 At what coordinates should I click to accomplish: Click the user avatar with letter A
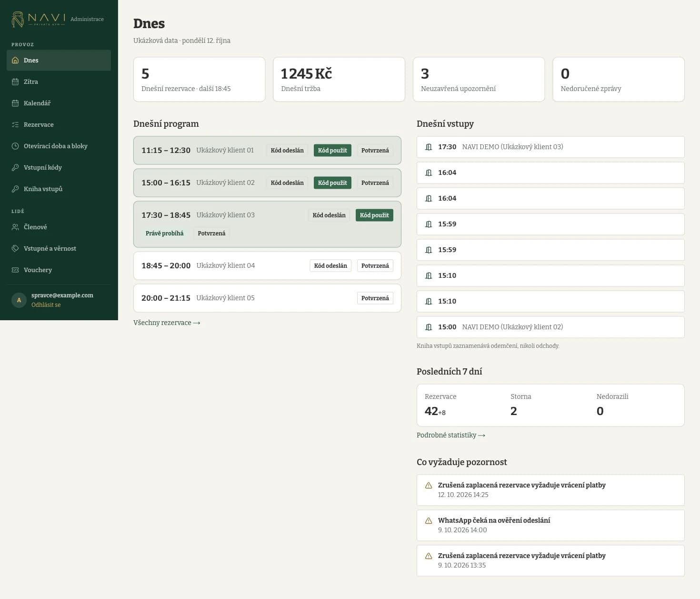(19, 300)
